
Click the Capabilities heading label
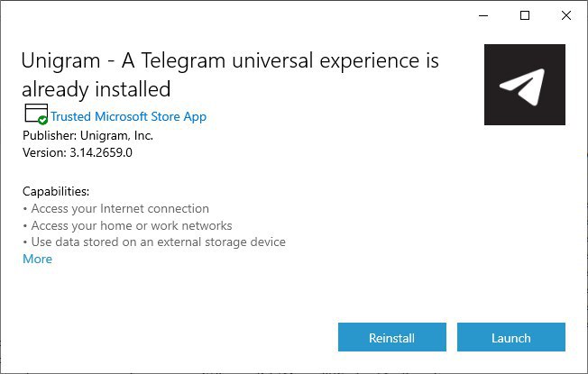(x=56, y=191)
